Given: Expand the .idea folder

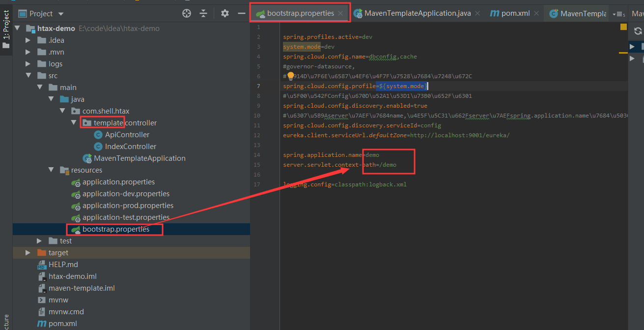Looking at the screenshot, I should click(28, 40).
